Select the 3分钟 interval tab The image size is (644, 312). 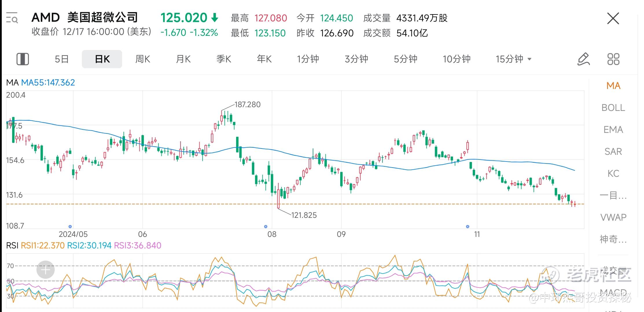coord(356,59)
